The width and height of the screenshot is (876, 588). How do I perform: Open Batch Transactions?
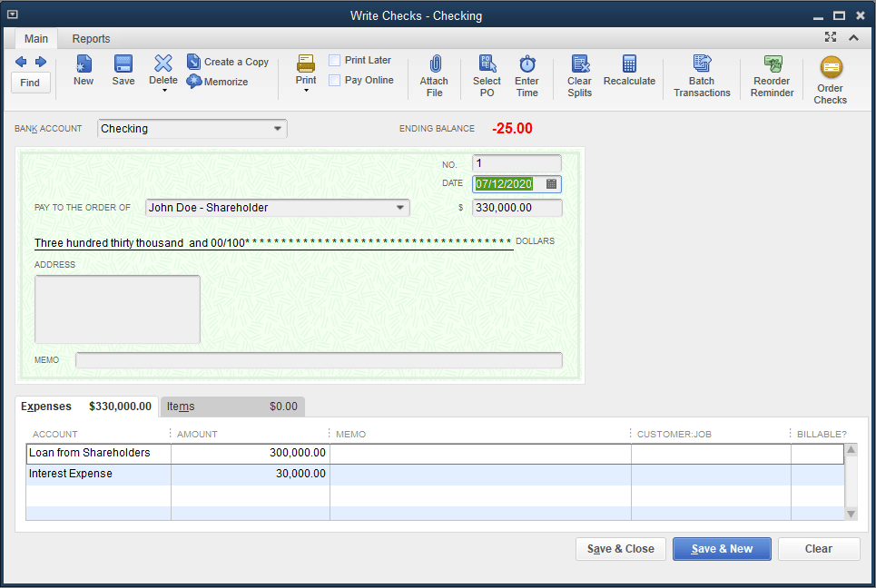701,73
